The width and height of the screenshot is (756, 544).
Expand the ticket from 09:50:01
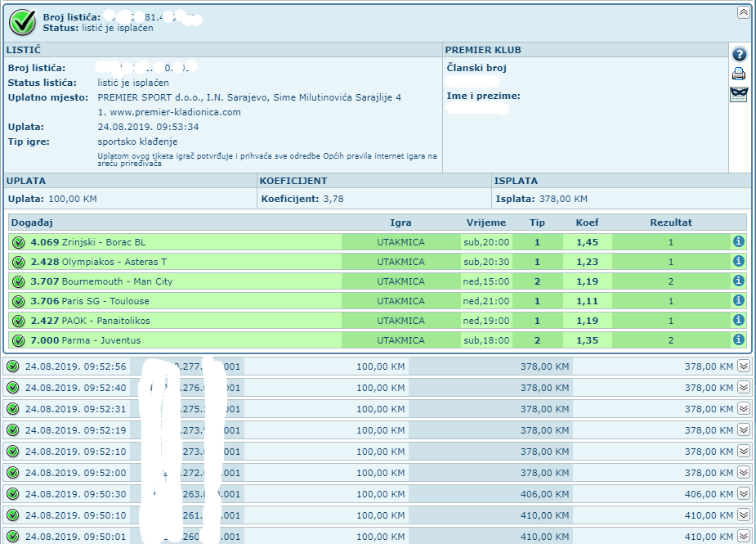tap(744, 536)
